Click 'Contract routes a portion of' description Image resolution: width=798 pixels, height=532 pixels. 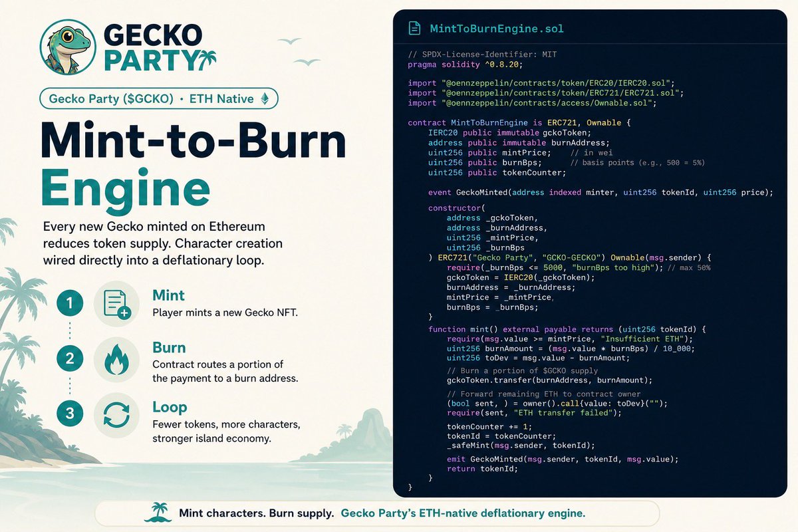click(217, 364)
